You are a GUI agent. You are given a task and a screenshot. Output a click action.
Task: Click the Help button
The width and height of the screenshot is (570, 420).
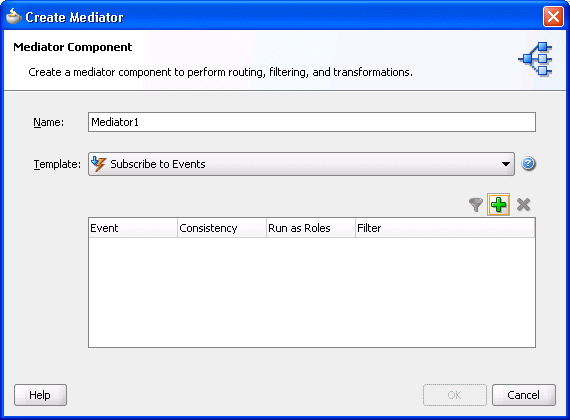tap(40, 395)
